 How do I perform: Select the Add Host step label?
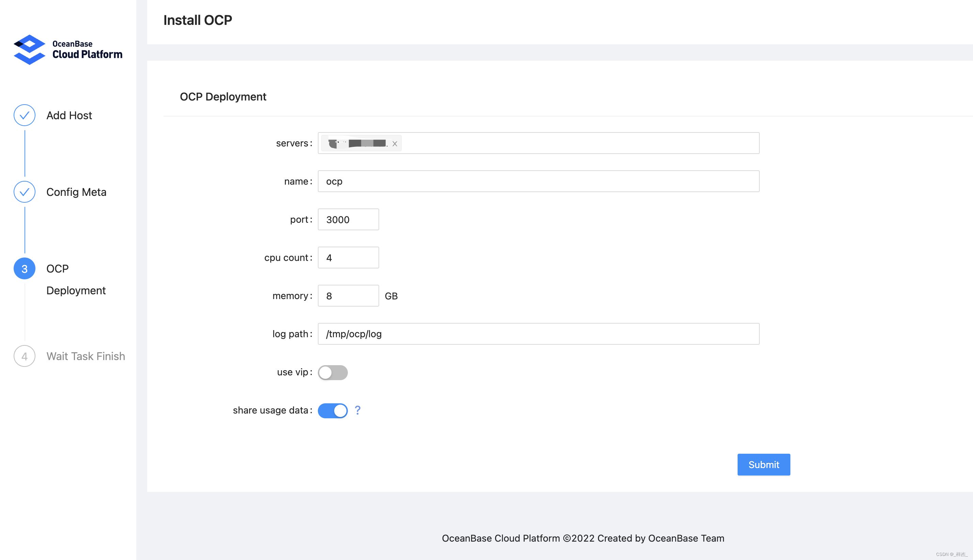tap(69, 115)
